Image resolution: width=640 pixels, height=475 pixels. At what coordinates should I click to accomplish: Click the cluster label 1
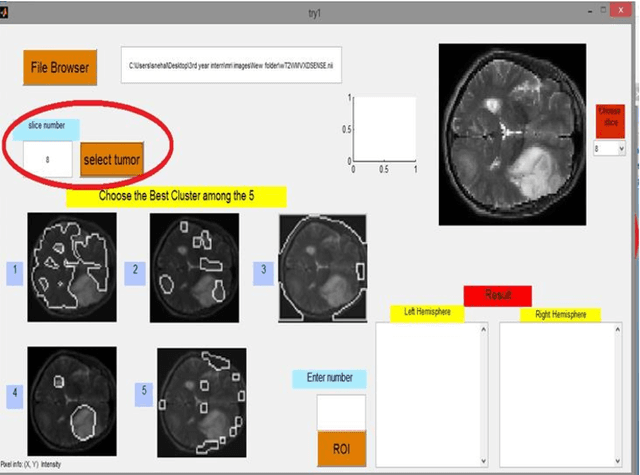point(15,273)
